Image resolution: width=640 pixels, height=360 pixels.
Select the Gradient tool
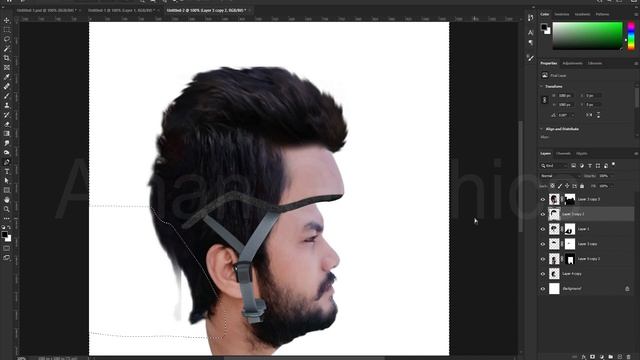(x=7, y=133)
